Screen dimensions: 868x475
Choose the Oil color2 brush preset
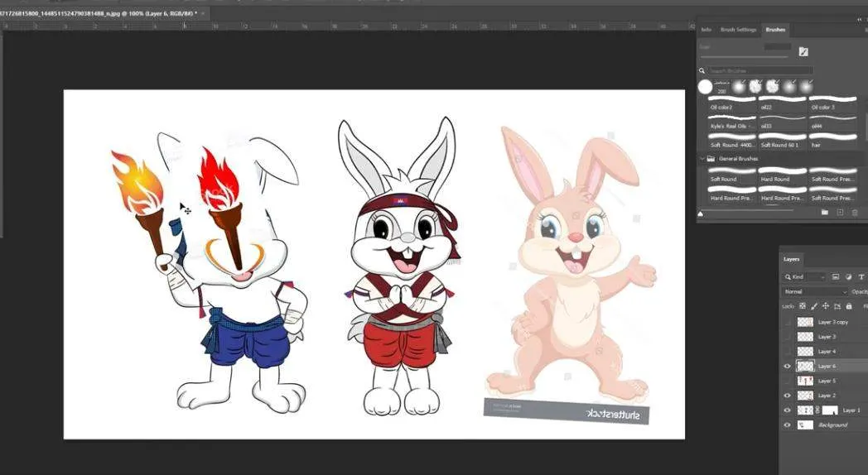732,103
